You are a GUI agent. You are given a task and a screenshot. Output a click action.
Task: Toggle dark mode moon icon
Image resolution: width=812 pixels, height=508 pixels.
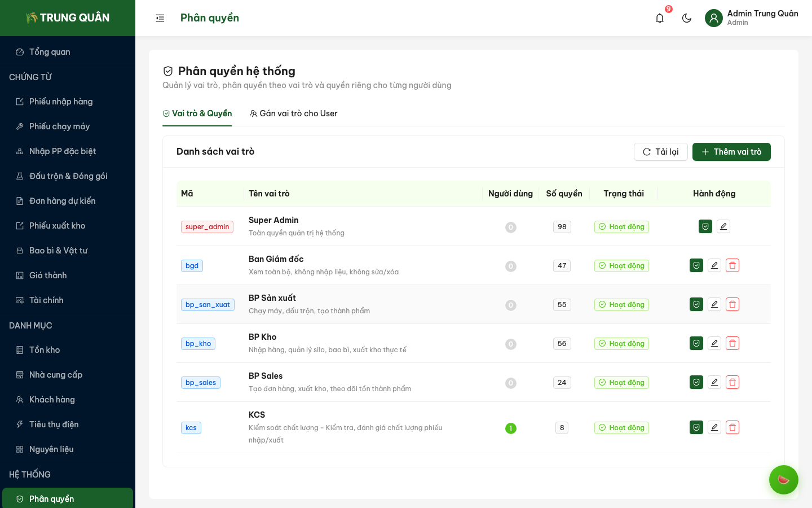pos(687,18)
